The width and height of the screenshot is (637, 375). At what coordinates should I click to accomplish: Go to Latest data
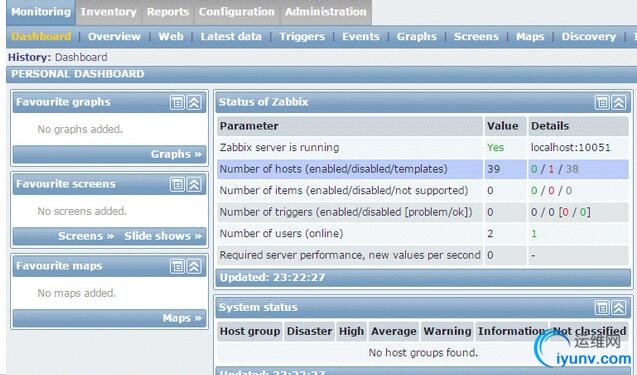pos(231,37)
